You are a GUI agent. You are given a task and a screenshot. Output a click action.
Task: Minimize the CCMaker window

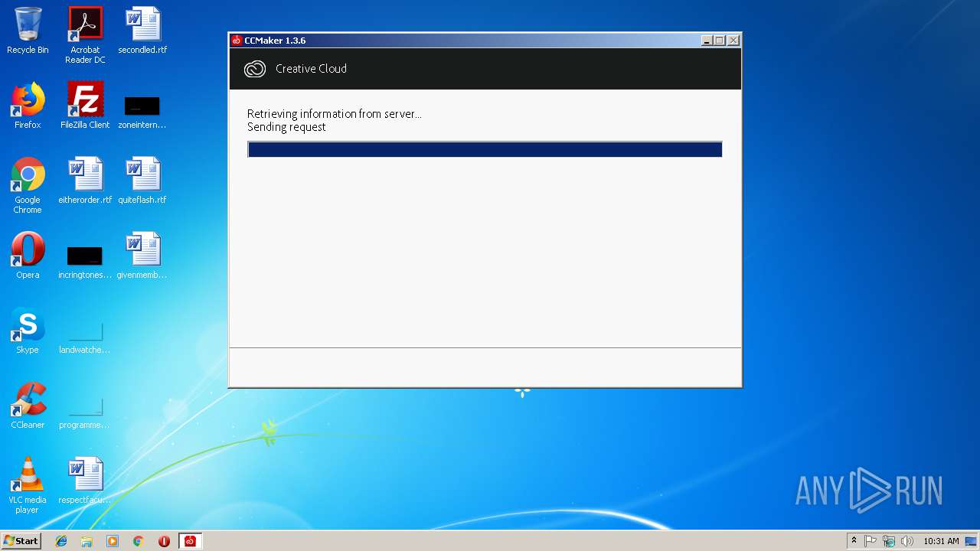[x=707, y=41]
